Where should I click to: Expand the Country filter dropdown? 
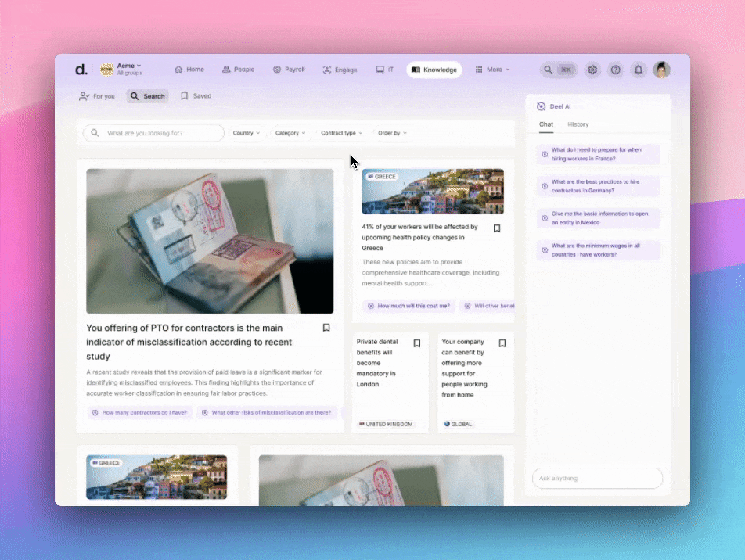(246, 133)
